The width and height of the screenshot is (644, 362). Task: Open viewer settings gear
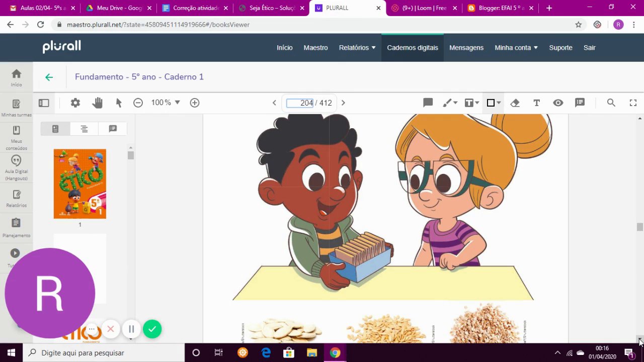point(75,103)
